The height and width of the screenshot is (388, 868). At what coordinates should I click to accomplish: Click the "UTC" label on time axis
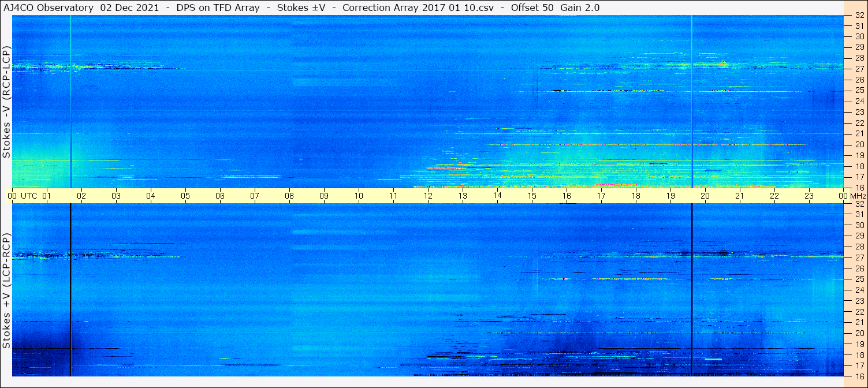point(29,196)
